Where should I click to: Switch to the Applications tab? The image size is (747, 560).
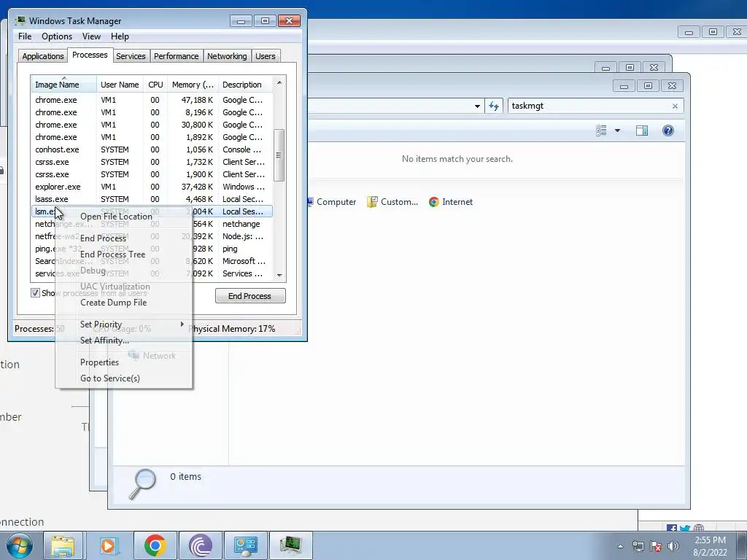click(x=43, y=56)
